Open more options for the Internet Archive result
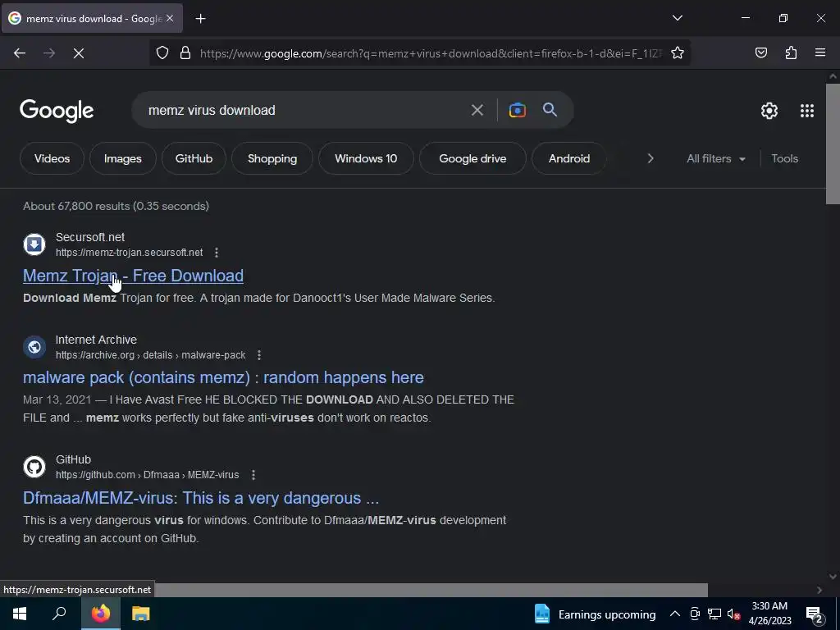This screenshot has height=630, width=840. pos(259,354)
